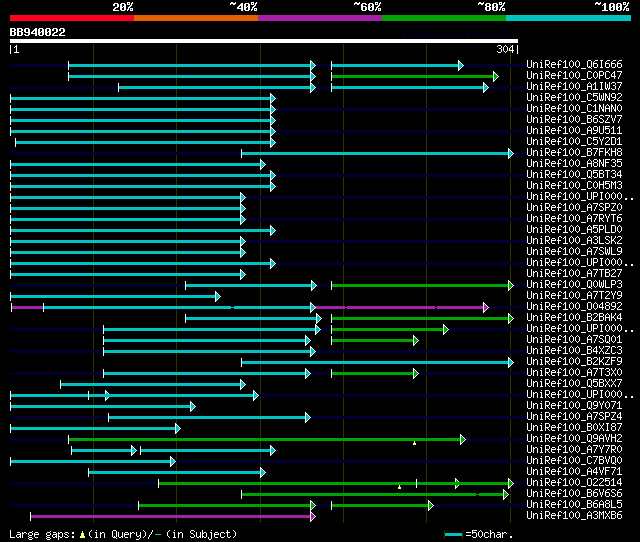Select the UniRef100_C7BVQ0 label
The height and width of the screenshot is (542, 640).
(574, 461)
